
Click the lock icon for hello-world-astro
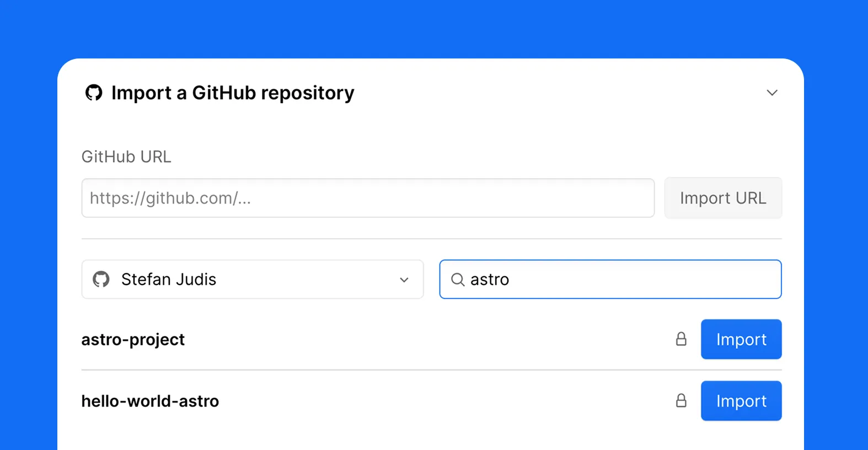(x=682, y=401)
